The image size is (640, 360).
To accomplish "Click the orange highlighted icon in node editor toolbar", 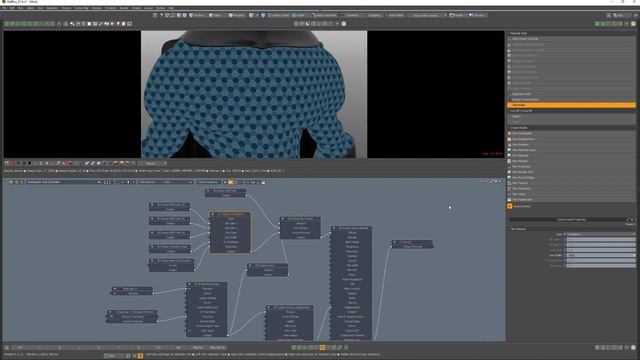I will click(231, 182).
